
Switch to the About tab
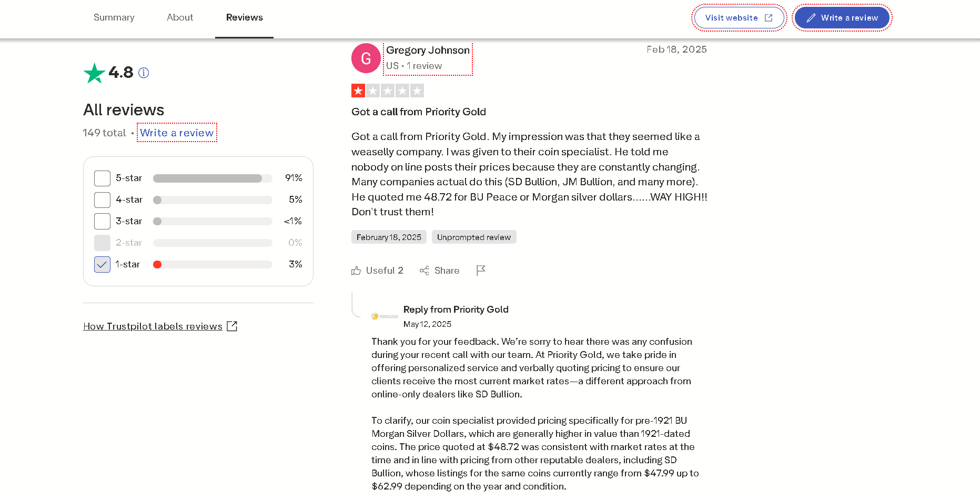[180, 17]
